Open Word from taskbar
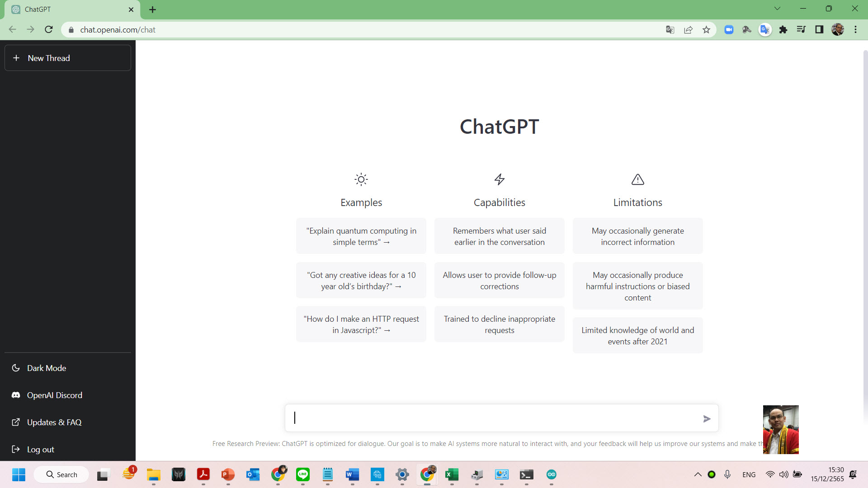Viewport: 868px width, 488px height. (352, 474)
